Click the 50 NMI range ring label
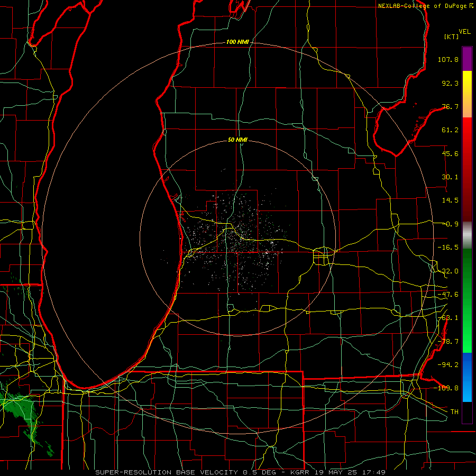This screenshot has height=476, width=476. 237,140
